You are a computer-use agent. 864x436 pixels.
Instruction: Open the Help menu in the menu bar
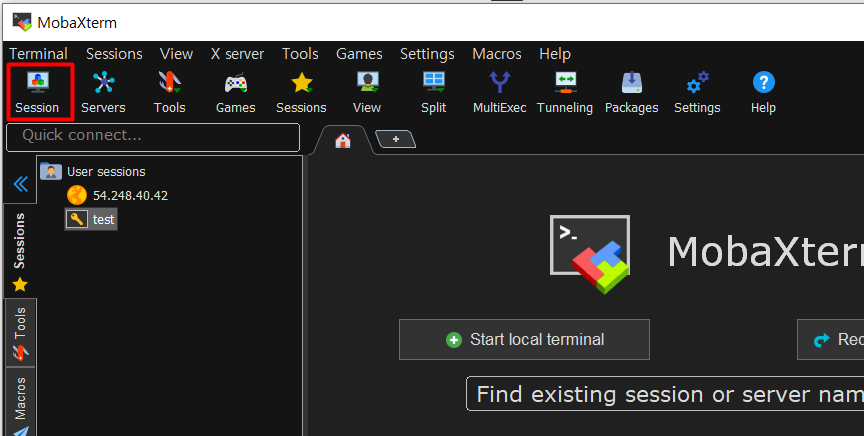(x=555, y=54)
